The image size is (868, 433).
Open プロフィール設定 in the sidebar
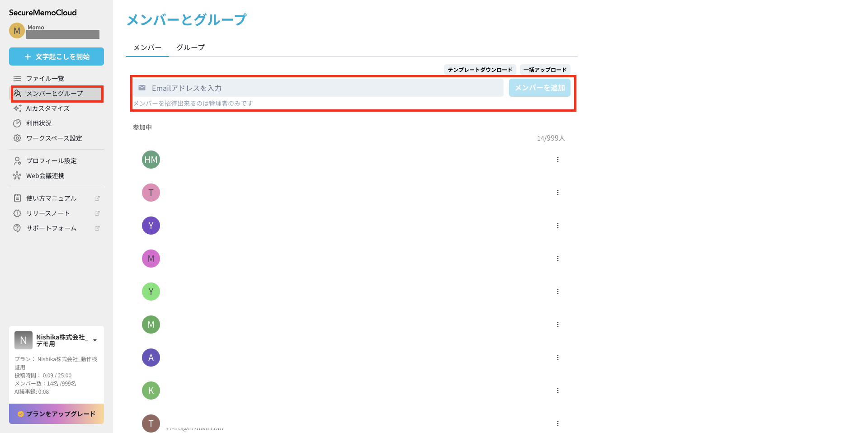tap(51, 161)
